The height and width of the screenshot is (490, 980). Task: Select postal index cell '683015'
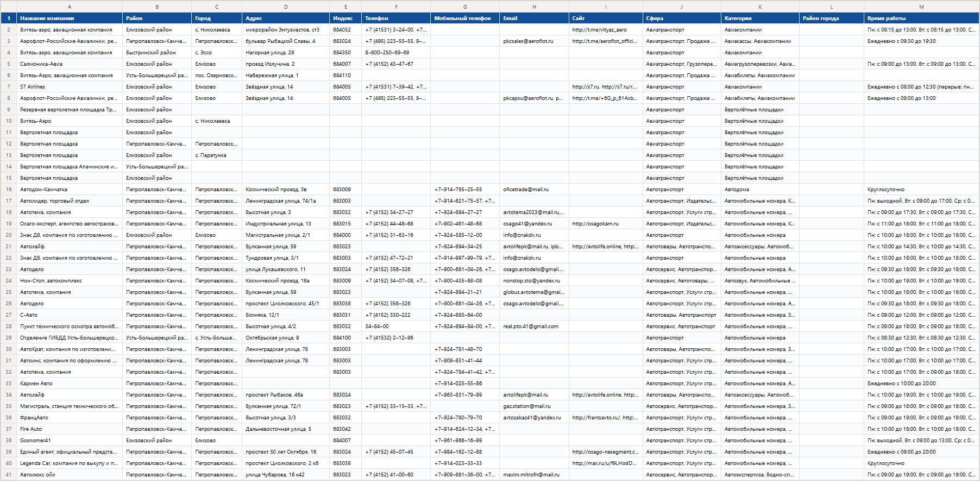[x=345, y=224]
